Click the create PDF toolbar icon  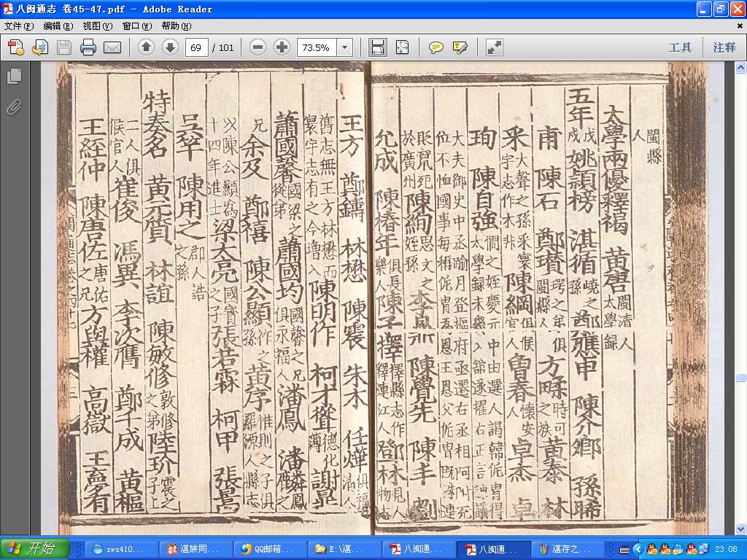15,47
